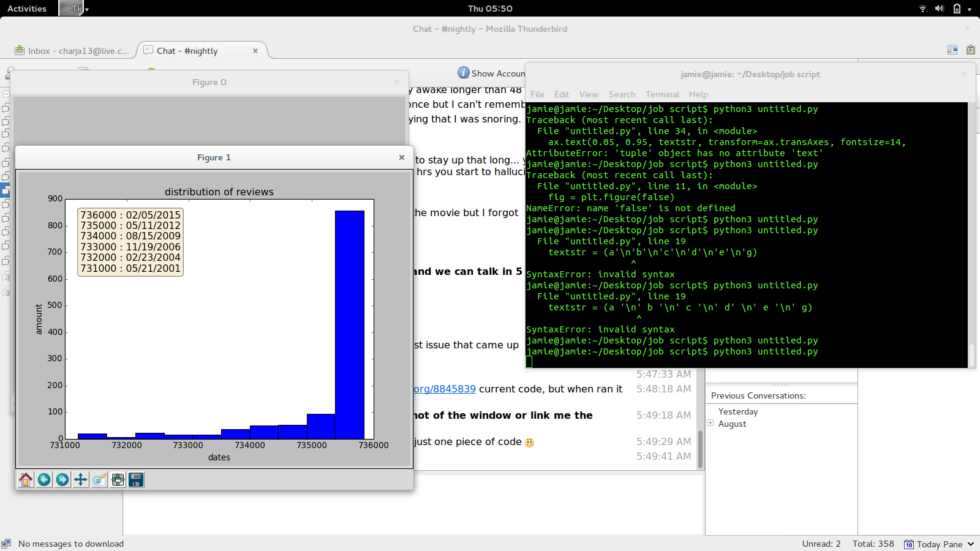Click the terminal title jamie@jamie: ~/Desktop/job script

[x=750, y=74]
